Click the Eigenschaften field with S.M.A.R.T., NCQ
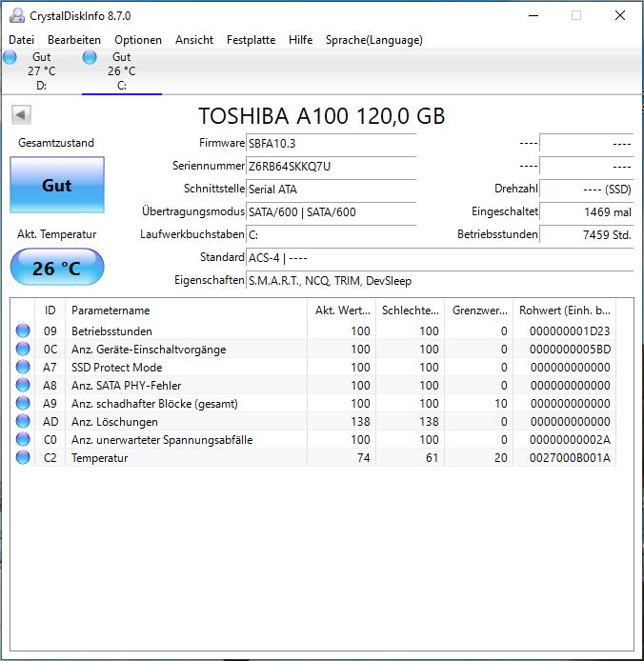The height and width of the screenshot is (661, 644). 439,281
